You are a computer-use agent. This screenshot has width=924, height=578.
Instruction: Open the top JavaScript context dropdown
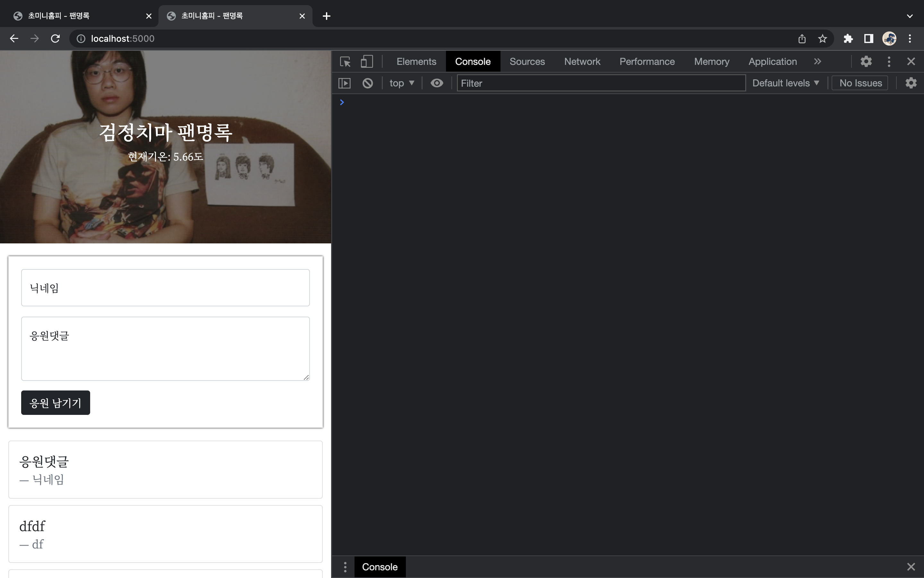(x=402, y=83)
